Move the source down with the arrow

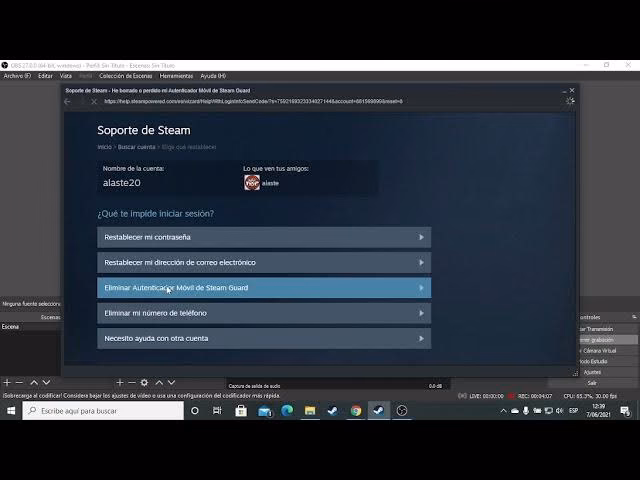point(171,382)
